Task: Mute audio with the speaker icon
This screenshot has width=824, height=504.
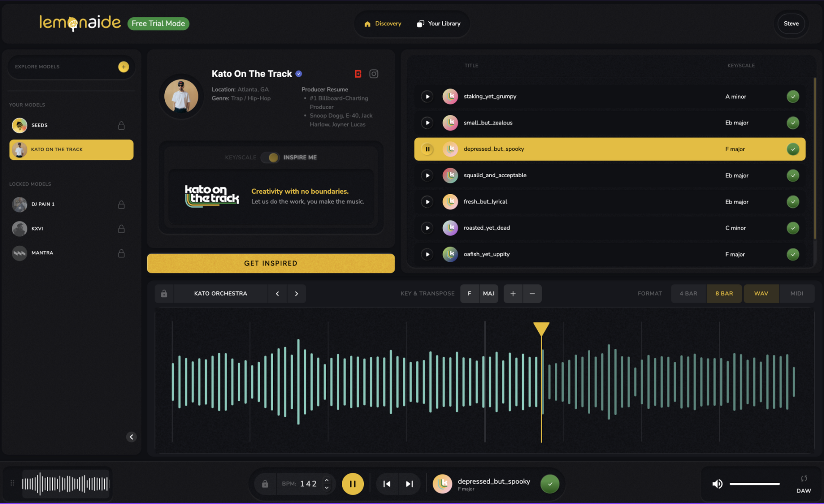Action: click(x=717, y=484)
